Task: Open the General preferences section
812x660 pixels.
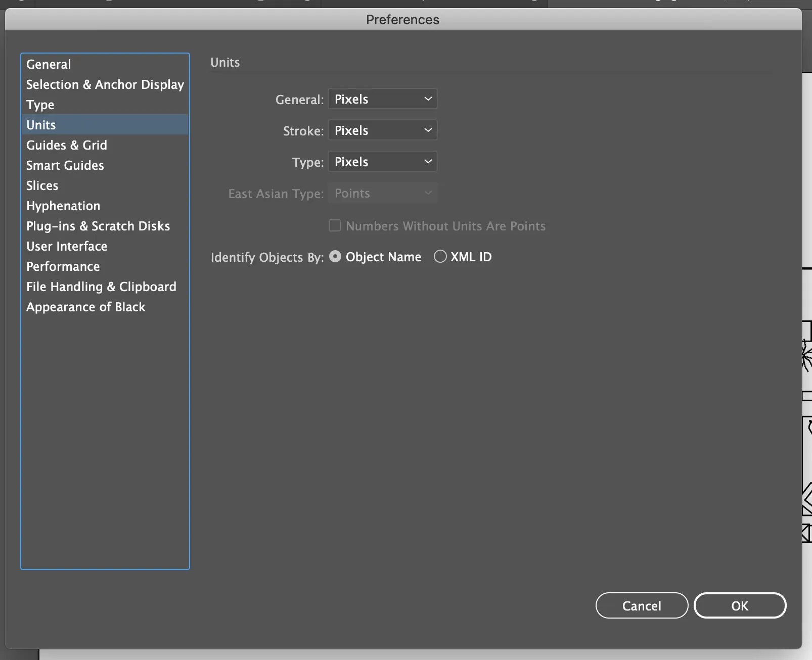Action: click(x=48, y=64)
